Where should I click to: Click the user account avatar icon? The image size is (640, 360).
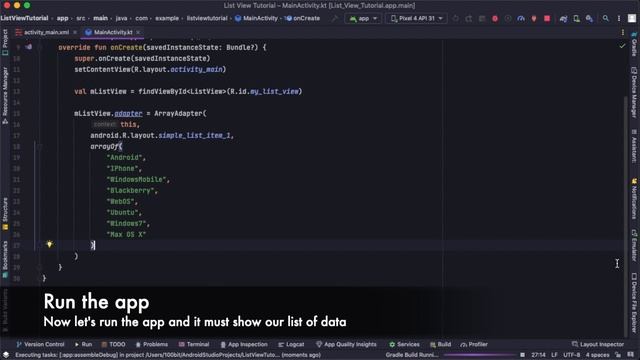[x=632, y=18]
